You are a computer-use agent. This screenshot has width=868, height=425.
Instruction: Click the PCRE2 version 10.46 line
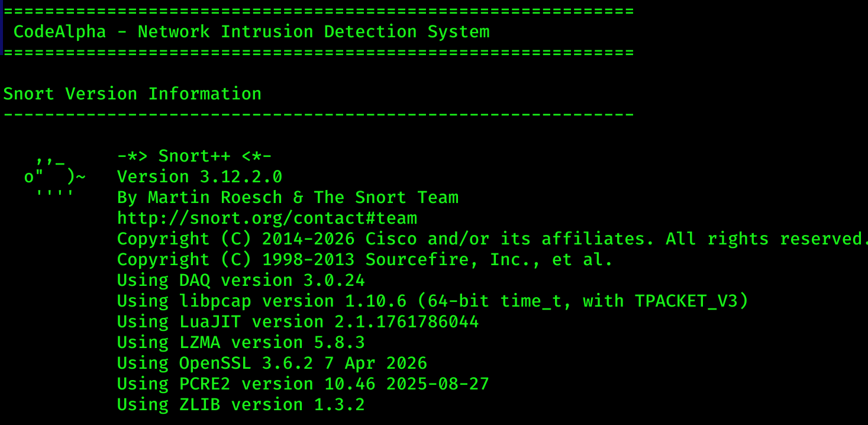tap(303, 384)
